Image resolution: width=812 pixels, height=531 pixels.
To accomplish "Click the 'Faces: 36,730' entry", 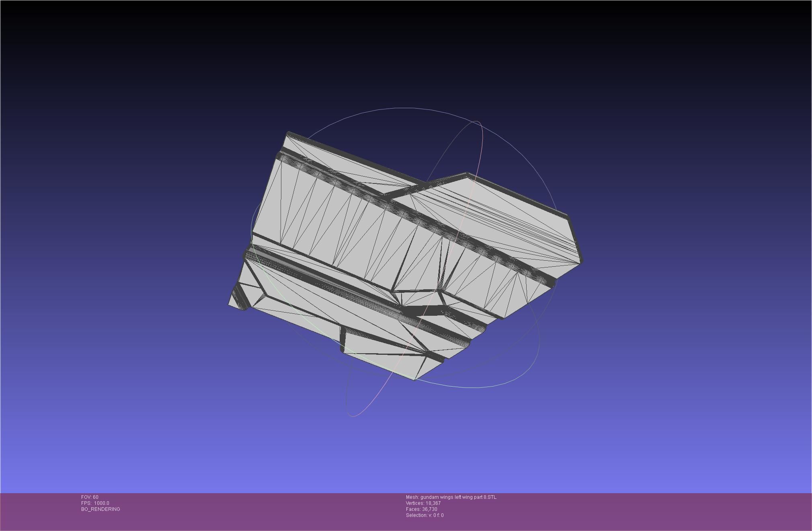I will [x=422, y=509].
